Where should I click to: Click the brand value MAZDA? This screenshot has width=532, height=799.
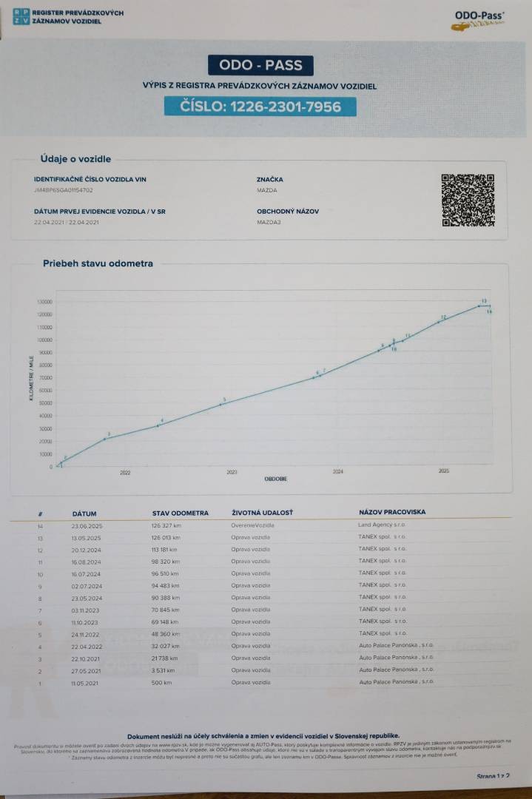click(x=267, y=190)
